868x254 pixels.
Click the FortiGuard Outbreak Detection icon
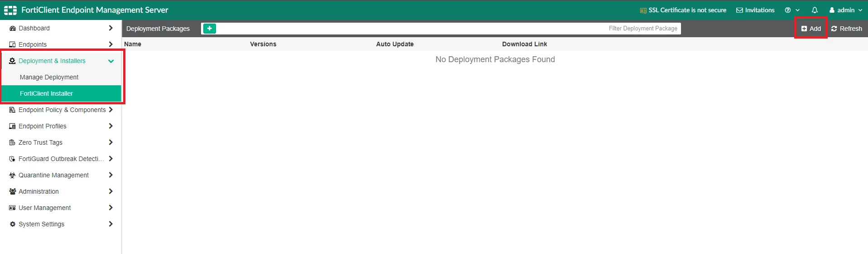click(13, 159)
